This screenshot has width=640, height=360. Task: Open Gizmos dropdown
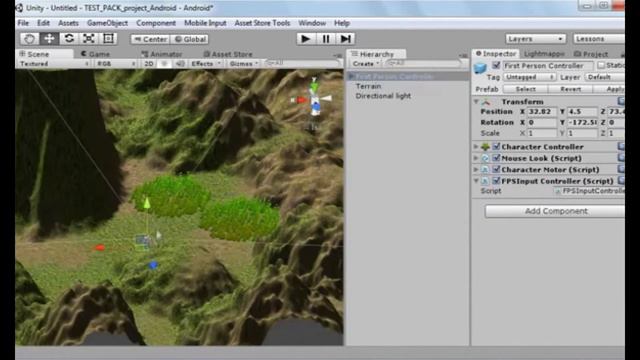pyautogui.click(x=243, y=64)
